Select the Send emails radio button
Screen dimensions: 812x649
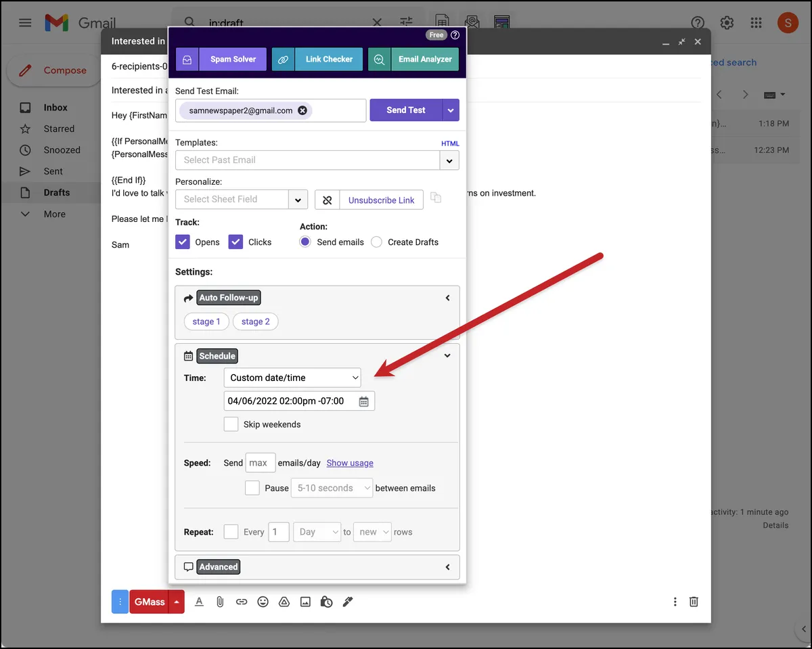tap(305, 242)
